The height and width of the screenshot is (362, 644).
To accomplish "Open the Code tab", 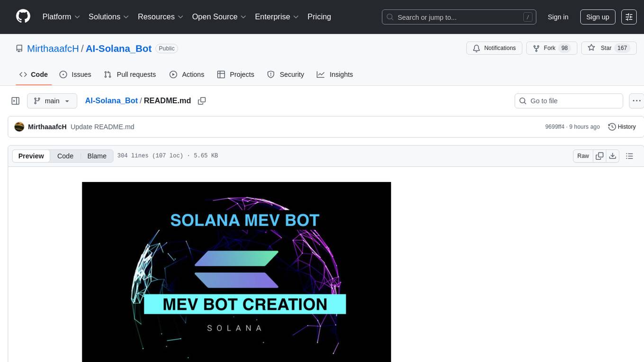I will coord(34,74).
